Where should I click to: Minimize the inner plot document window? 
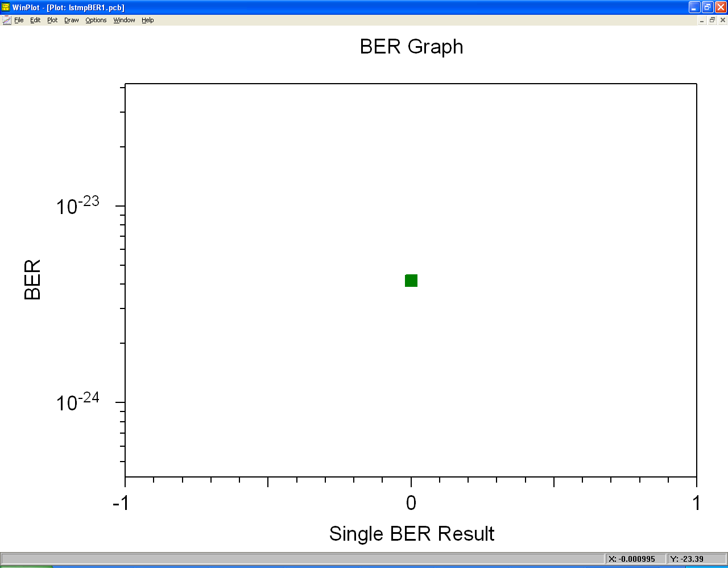[702, 20]
